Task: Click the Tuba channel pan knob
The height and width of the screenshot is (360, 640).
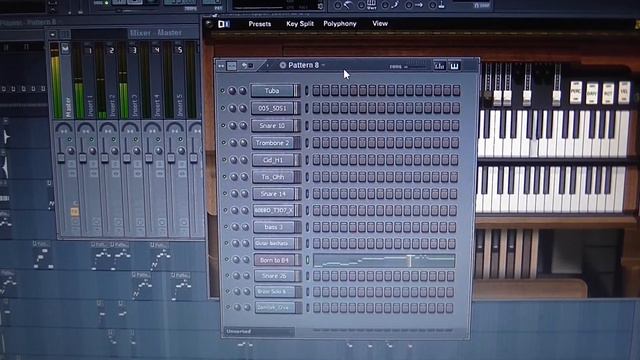Action: (x=232, y=91)
